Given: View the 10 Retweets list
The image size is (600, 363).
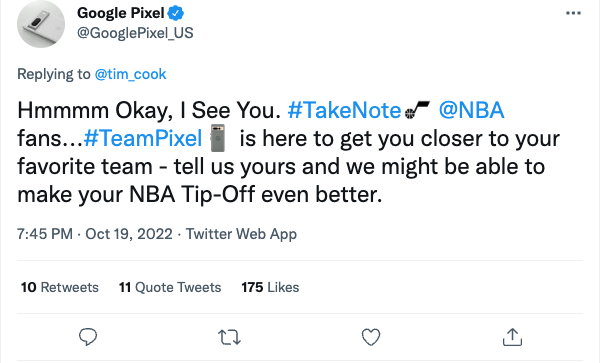Looking at the screenshot, I should click(60, 287).
